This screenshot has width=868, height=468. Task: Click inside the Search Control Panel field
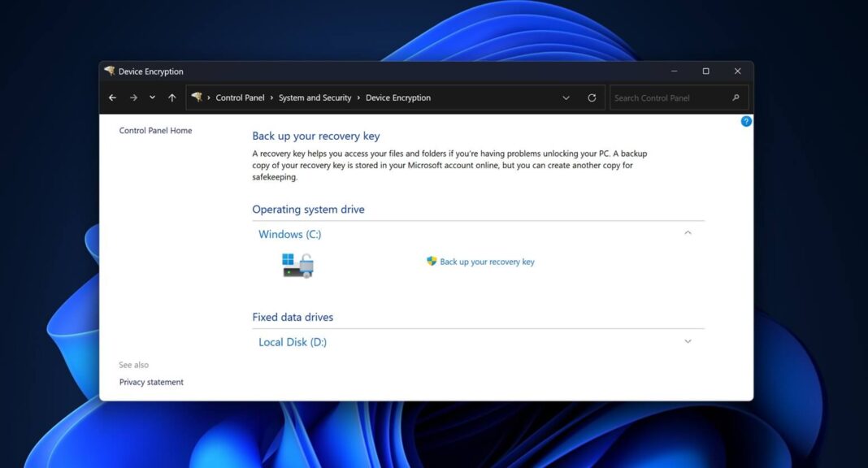(x=666, y=97)
